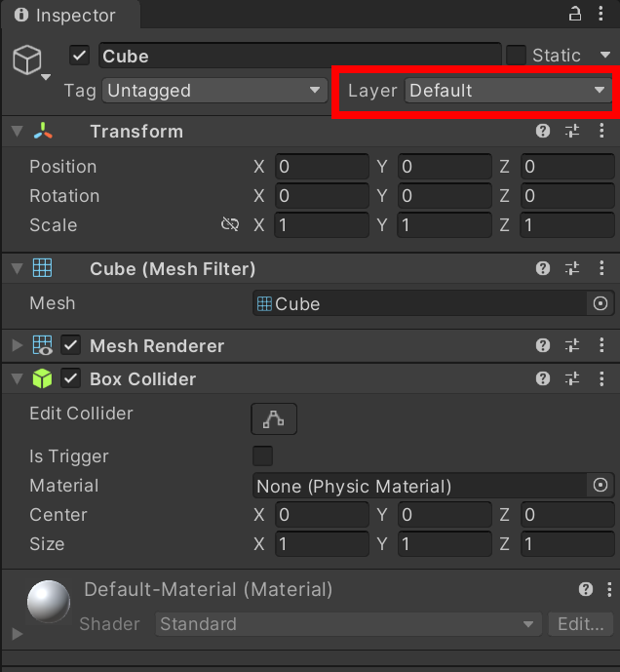Collapse the Cube (Mesh Filter) component
Viewport: 620px width, 672px height.
tap(18, 268)
